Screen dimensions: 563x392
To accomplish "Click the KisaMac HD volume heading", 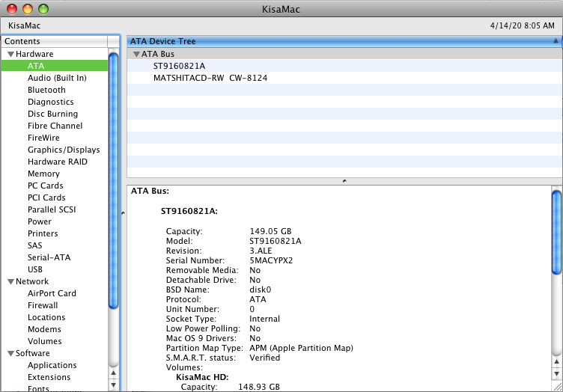I will [202, 377].
